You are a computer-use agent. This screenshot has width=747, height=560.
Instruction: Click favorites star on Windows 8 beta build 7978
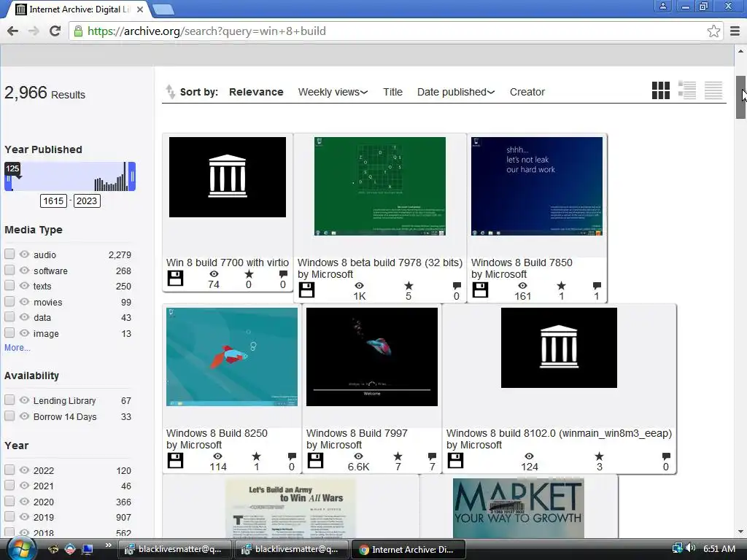tap(409, 286)
